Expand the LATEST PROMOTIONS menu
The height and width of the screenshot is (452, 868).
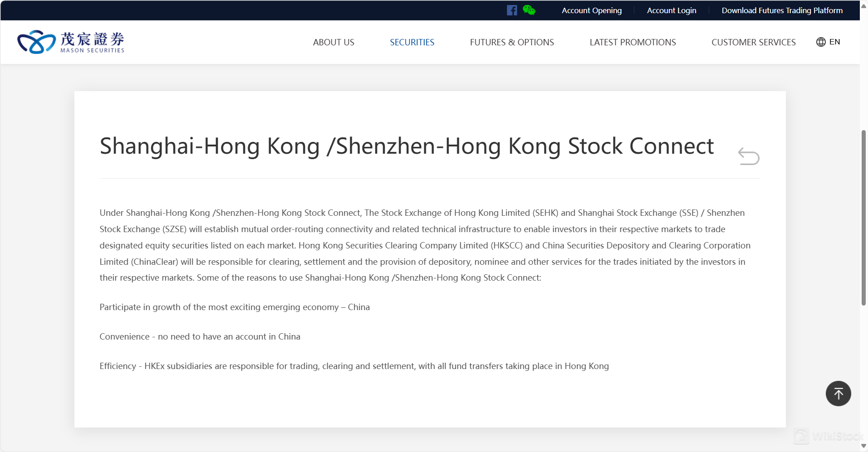point(633,42)
